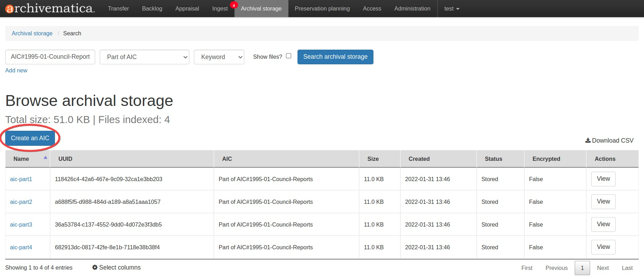The height and width of the screenshot is (279, 644).
Task: Click the Archivematica logo
Action: pyautogui.click(x=50, y=8)
